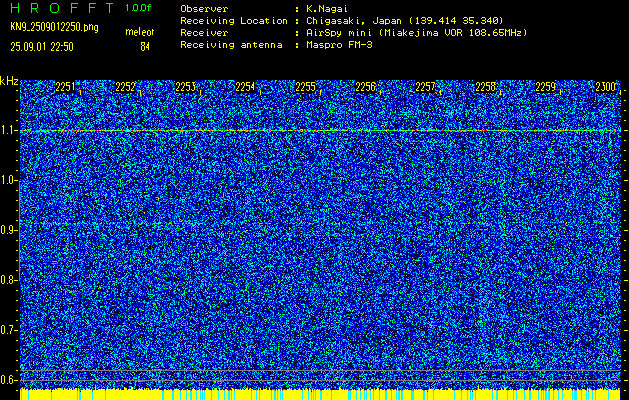Screen dimensions: 629x400
Task: Click the 2259 time marker
Action: tap(546, 87)
